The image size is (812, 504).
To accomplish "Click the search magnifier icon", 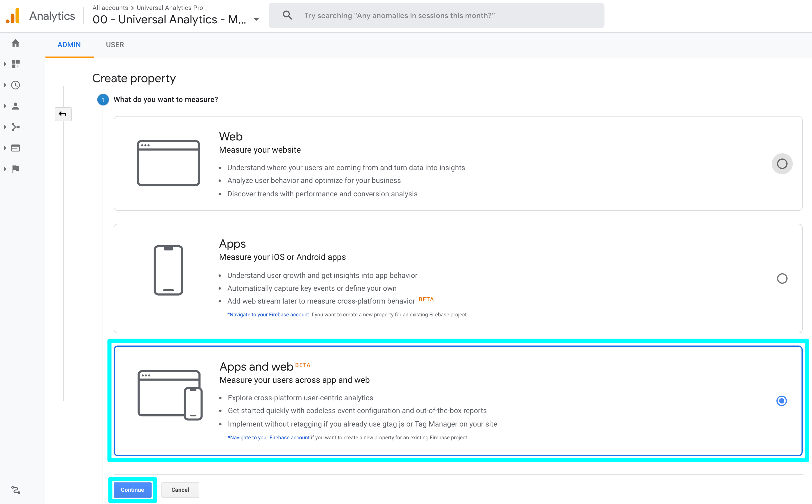I will click(x=287, y=15).
